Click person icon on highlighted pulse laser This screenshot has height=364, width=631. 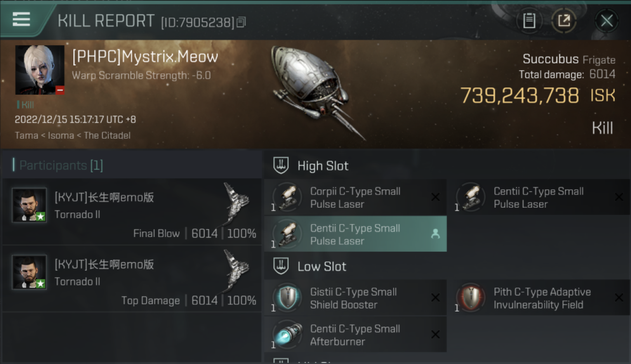[x=435, y=234]
